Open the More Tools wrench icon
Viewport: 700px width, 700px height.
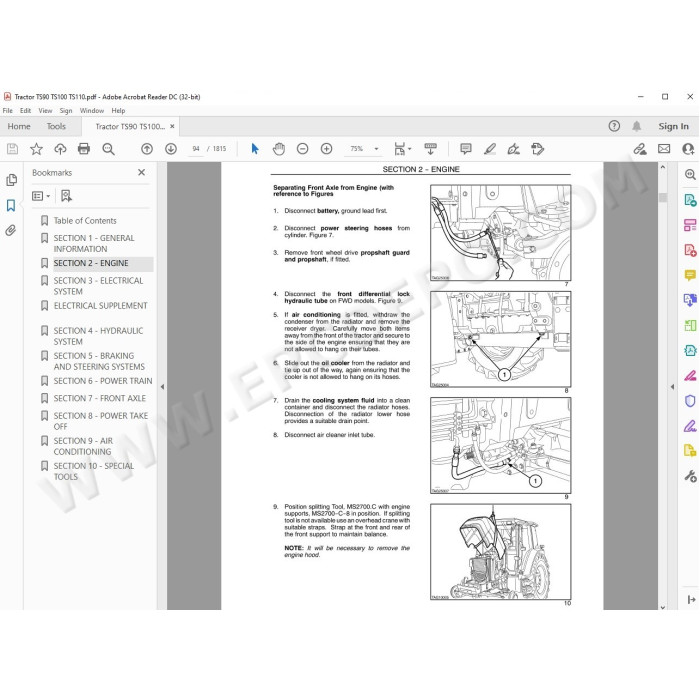(690, 476)
